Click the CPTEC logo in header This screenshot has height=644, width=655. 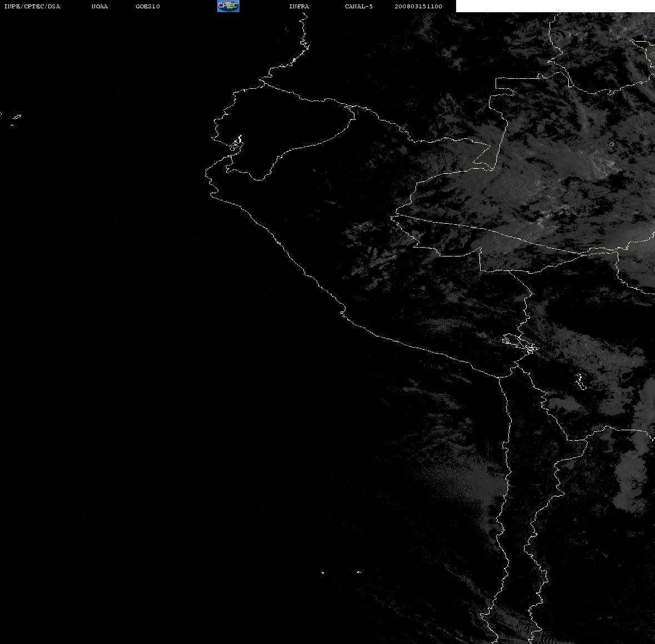click(228, 6)
